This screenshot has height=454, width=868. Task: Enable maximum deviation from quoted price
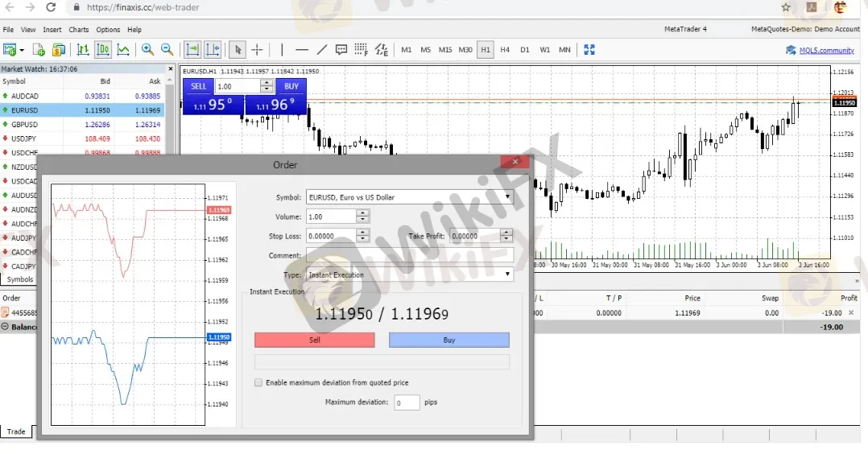pos(258,383)
